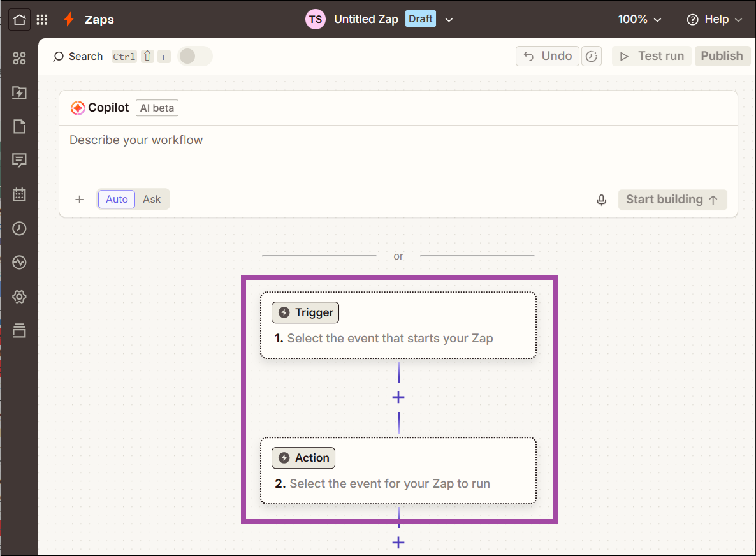Select the Ask mode option

click(152, 199)
